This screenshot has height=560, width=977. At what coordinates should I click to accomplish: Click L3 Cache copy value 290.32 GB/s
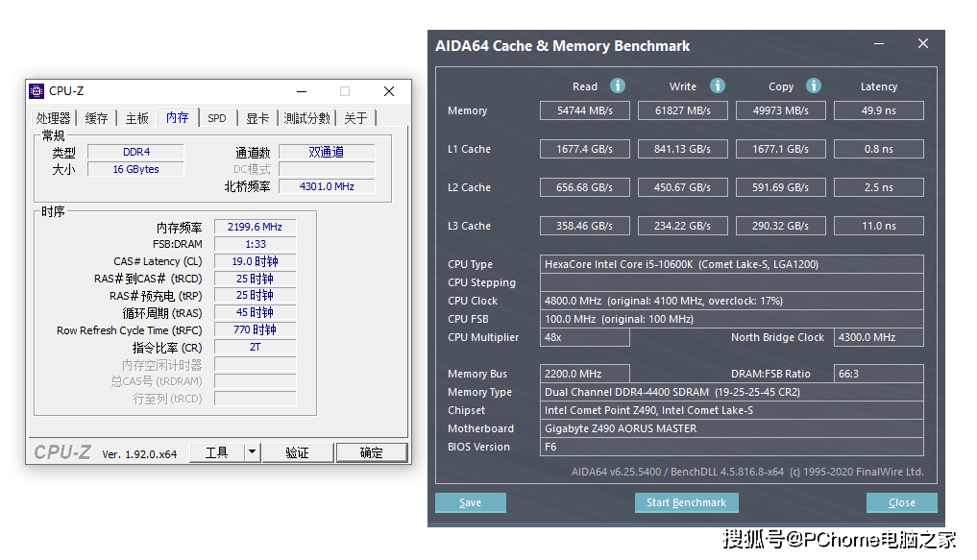pyautogui.click(x=781, y=226)
